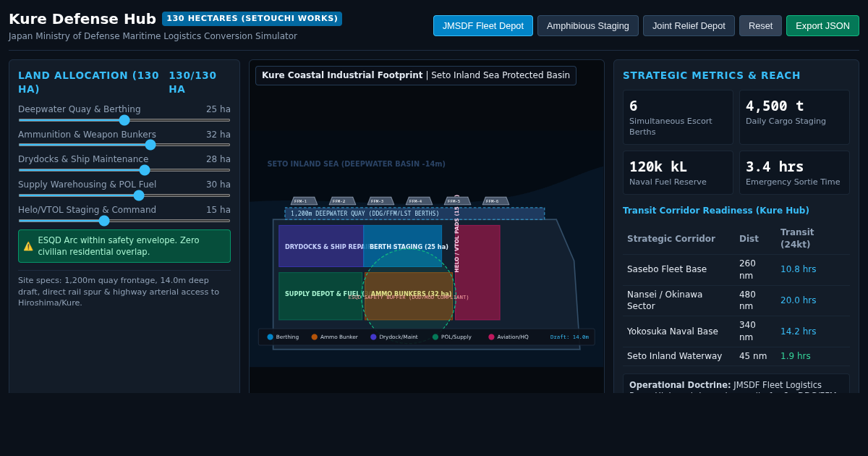
Task: Click the Seto Inland Sea basin label
Action: pyautogui.click(x=356, y=164)
